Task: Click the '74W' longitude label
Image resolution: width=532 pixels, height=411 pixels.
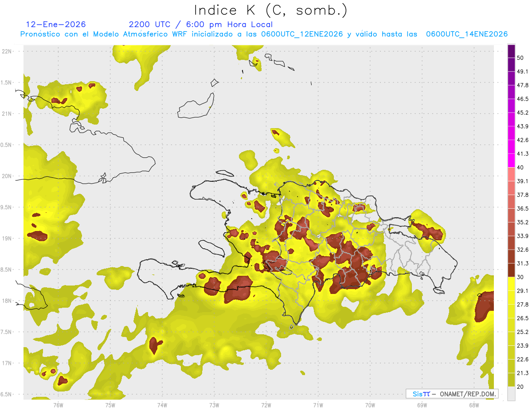Action: click(x=162, y=404)
